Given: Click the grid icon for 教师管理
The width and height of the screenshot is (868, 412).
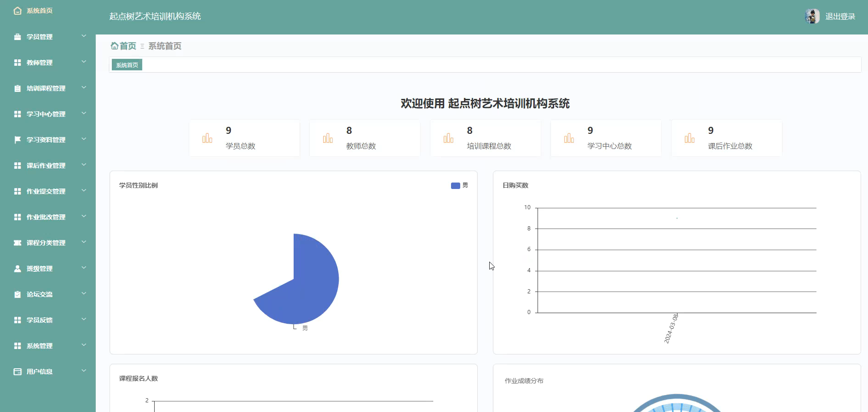Looking at the screenshot, I should coord(17,63).
